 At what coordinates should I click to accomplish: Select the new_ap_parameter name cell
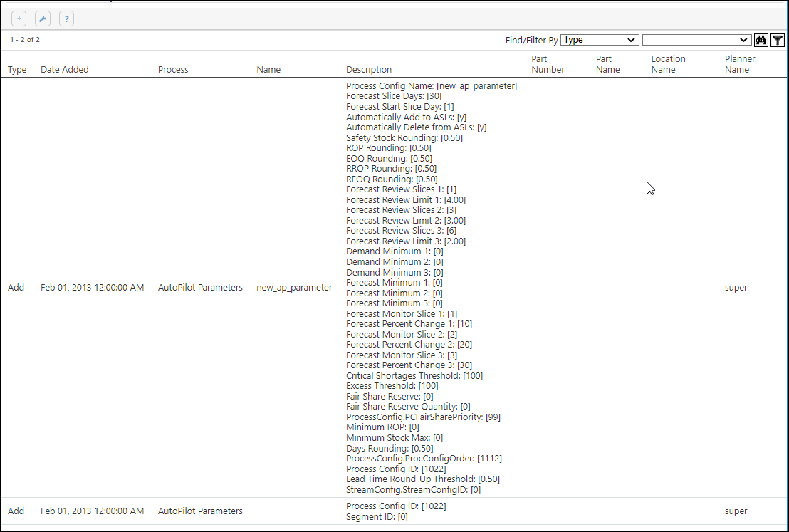pos(294,288)
